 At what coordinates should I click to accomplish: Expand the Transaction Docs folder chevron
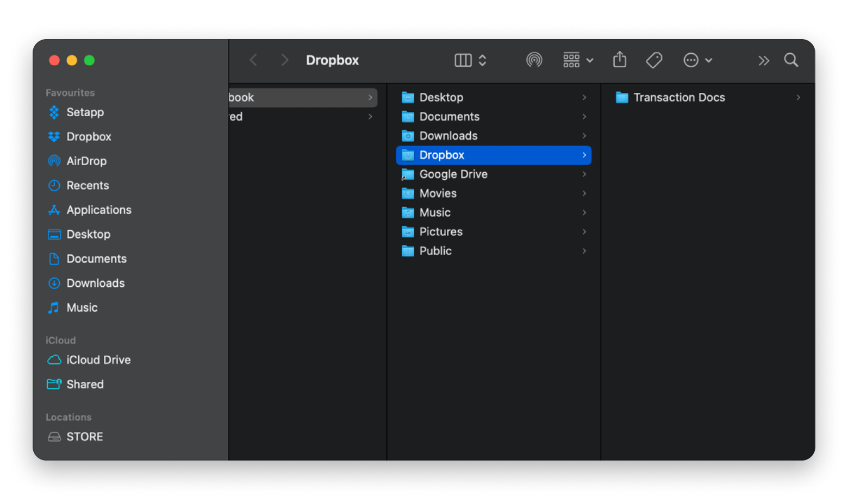798,98
